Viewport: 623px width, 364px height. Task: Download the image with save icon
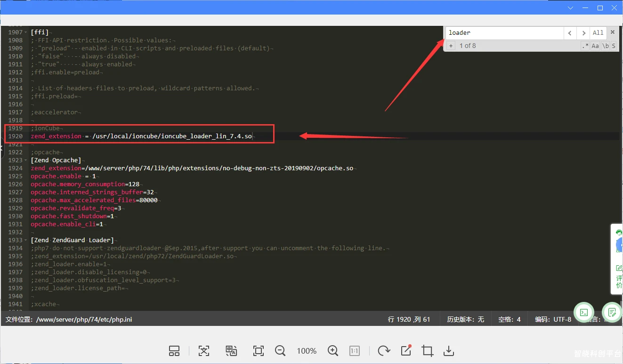pos(449,351)
